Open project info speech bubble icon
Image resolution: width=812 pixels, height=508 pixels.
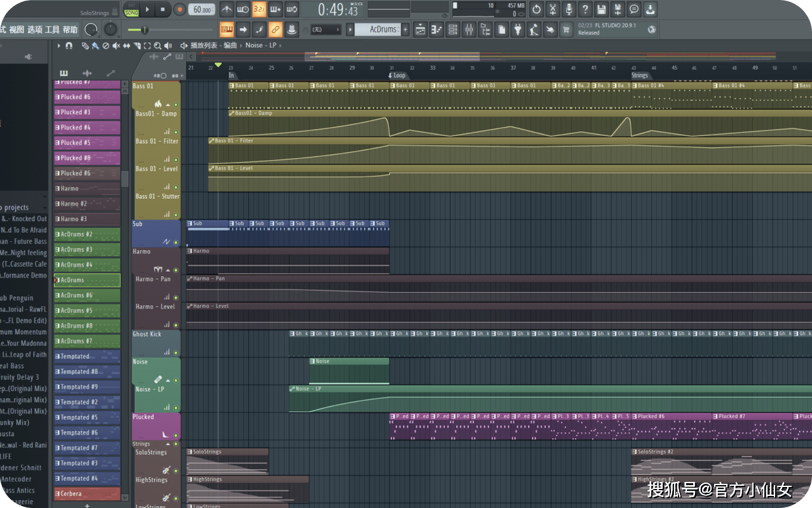(634, 10)
